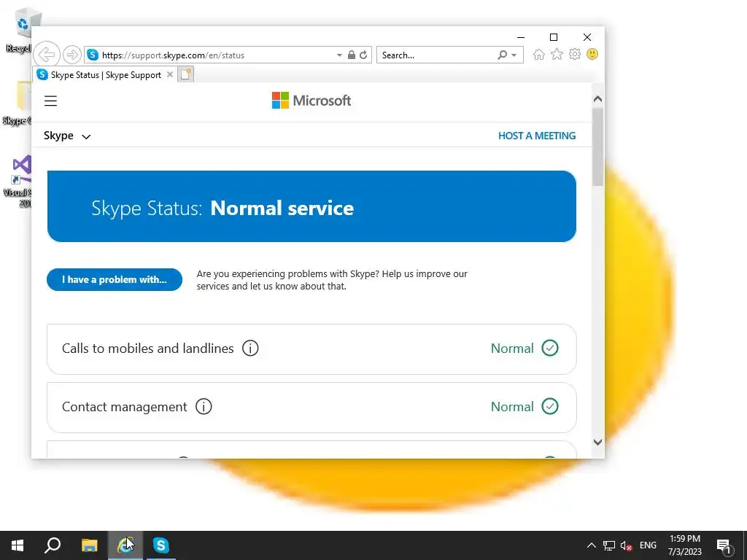The height and width of the screenshot is (560, 747).
Task: Click the Microsoft logo
Action: click(x=311, y=101)
